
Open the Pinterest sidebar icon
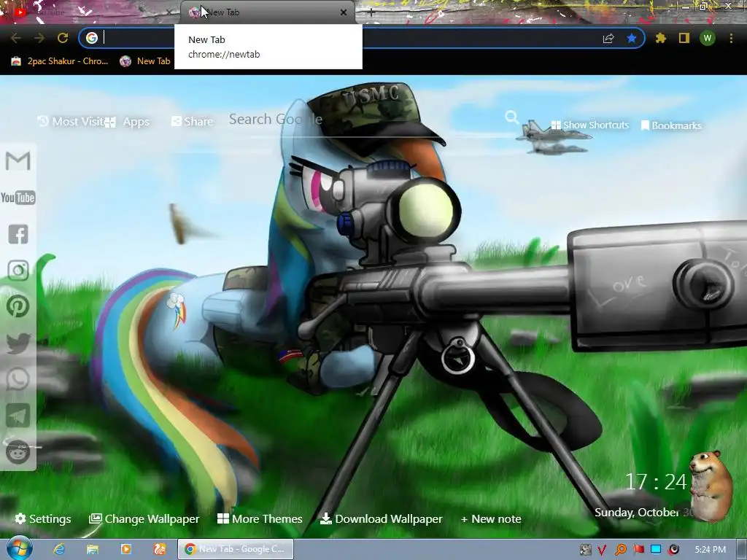coord(18,307)
